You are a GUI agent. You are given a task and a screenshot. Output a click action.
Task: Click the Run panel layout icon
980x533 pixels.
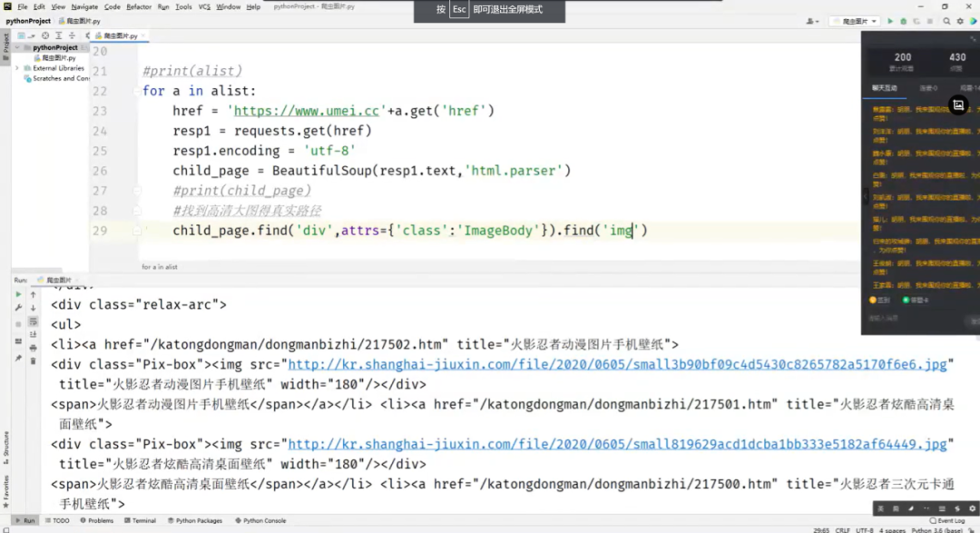click(x=18, y=341)
